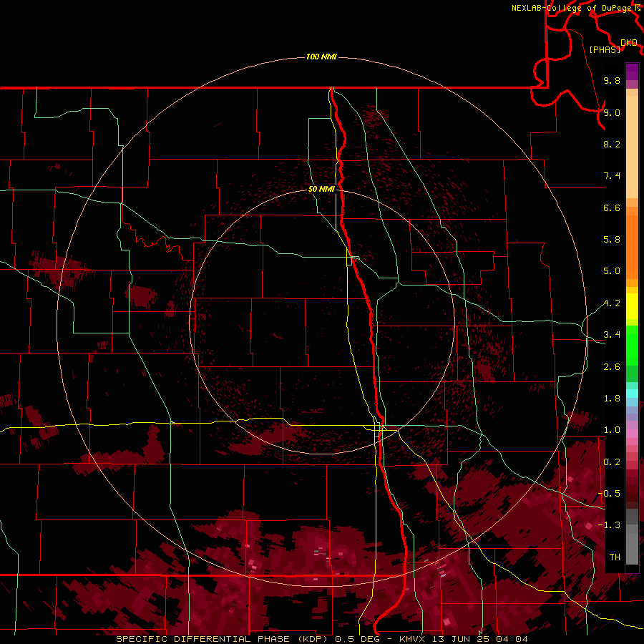Click the TH threshold label on the scale
Viewport: 644px width, 644px height.
coord(615,557)
